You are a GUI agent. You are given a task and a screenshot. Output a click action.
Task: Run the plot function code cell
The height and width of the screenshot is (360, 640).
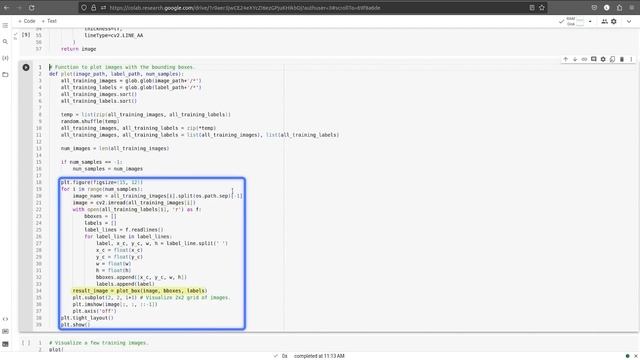click(26, 67)
